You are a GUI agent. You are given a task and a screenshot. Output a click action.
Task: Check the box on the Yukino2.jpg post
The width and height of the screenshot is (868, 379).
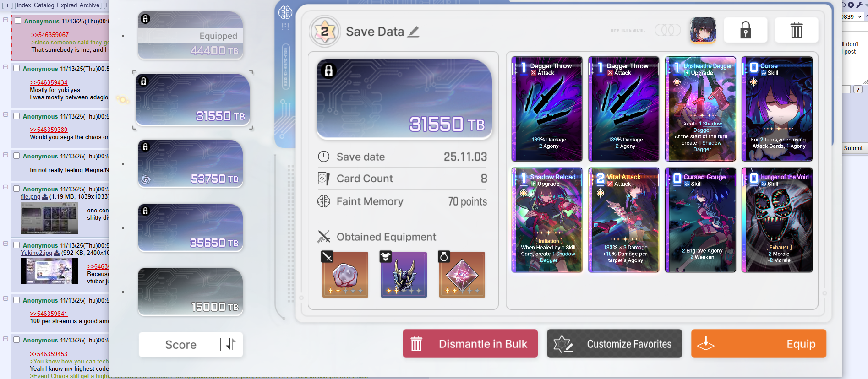click(16, 245)
